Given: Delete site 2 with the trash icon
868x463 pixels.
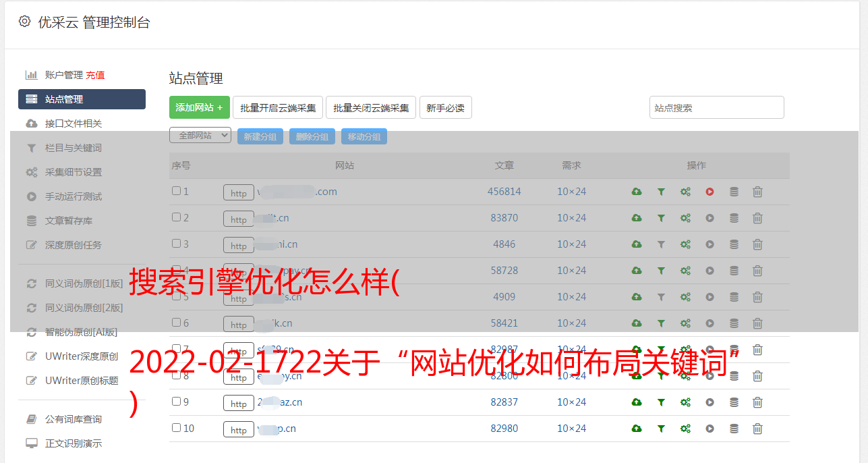Looking at the screenshot, I should click(x=757, y=218).
